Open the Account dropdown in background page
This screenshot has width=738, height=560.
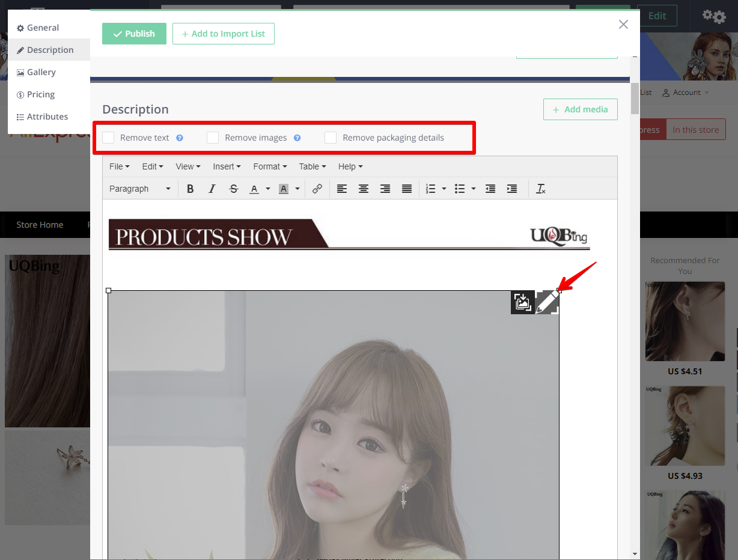[686, 93]
